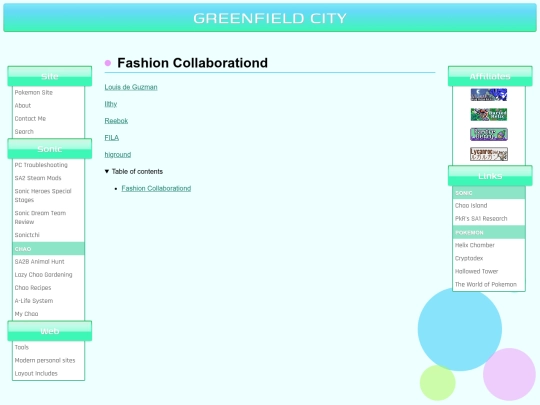Viewport: 540px width, 405px height.
Task: Open PC Troubleshooting page
Action: [x=41, y=165]
